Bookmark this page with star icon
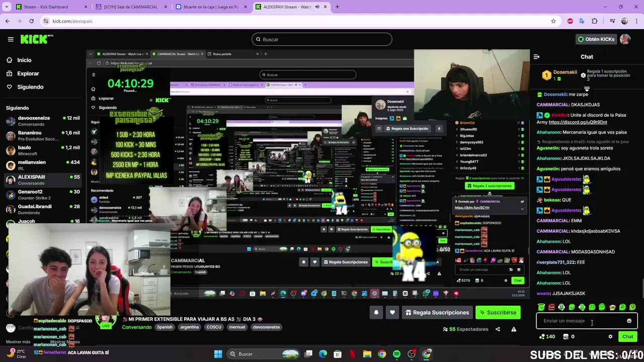The image size is (644, 362). click(x=553, y=21)
